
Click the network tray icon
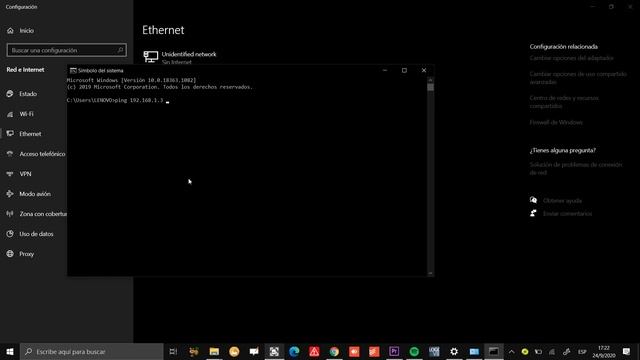pyautogui.click(x=552, y=351)
